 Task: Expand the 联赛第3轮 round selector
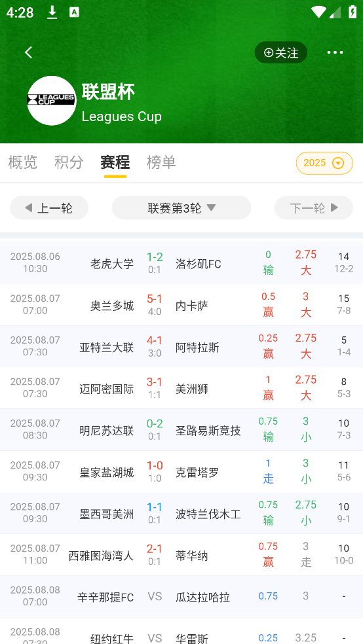click(181, 208)
